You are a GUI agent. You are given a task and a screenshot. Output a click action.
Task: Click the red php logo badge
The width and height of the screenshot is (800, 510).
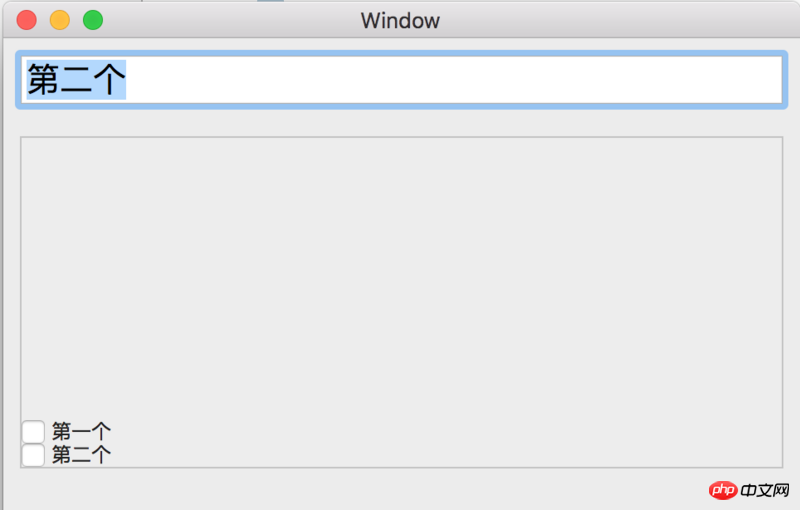tap(722, 490)
